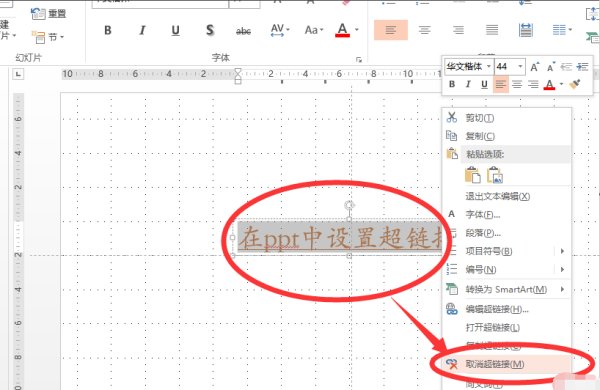Open 段落(P)... from the context menu
600x390 pixels.
tap(507, 233)
